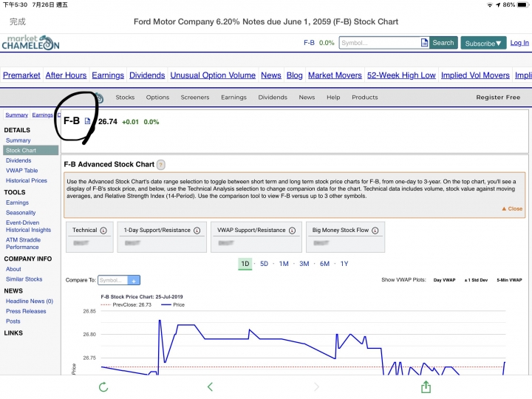Click the Market Chameleon logo

click(30, 43)
